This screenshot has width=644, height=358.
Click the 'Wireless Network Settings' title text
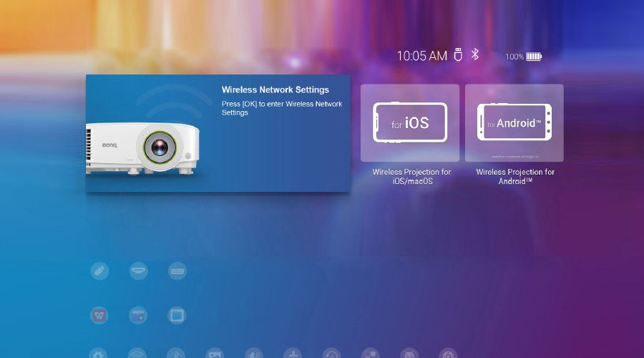(275, 89)
